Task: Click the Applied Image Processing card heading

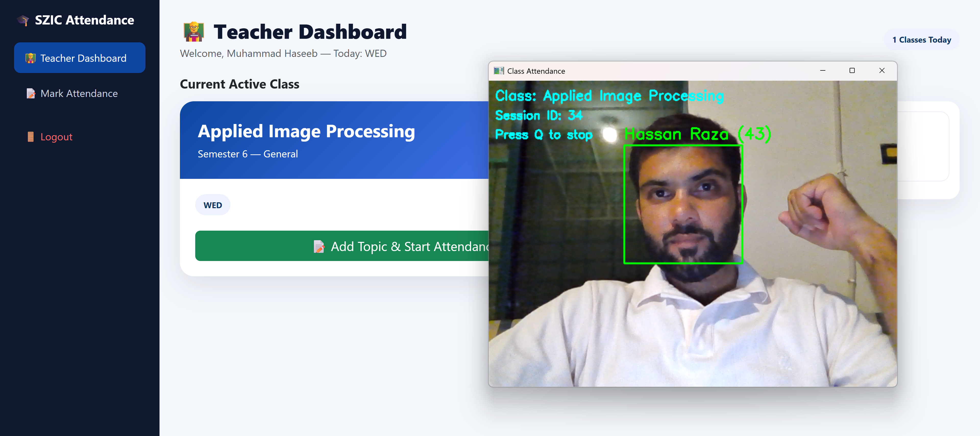Action: click(306, 131)
